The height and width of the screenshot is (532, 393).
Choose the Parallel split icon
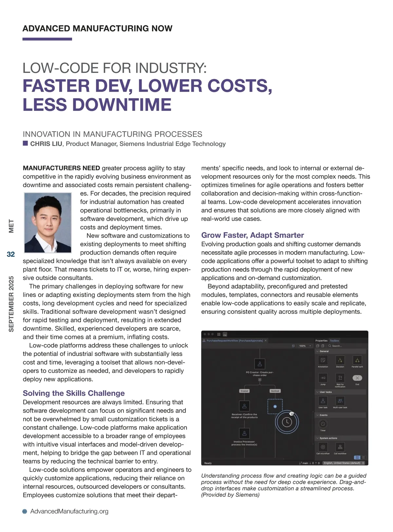pos(357,360)
